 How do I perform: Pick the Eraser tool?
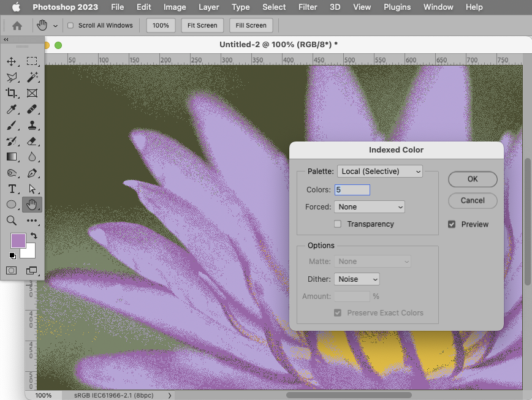[x=32, y=141]
